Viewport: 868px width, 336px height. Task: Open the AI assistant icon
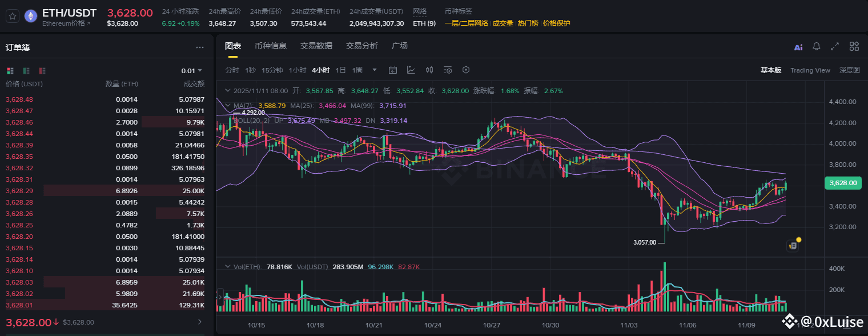coord(798,47)
